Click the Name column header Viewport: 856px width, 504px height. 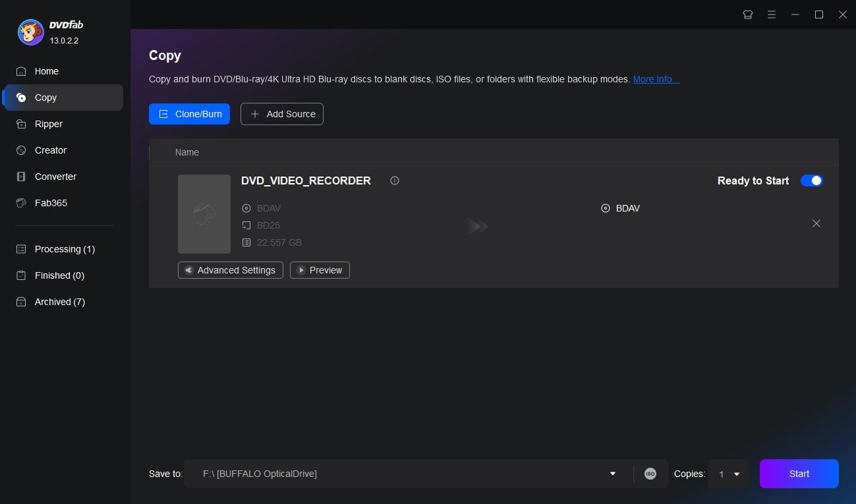pos(187,152)
